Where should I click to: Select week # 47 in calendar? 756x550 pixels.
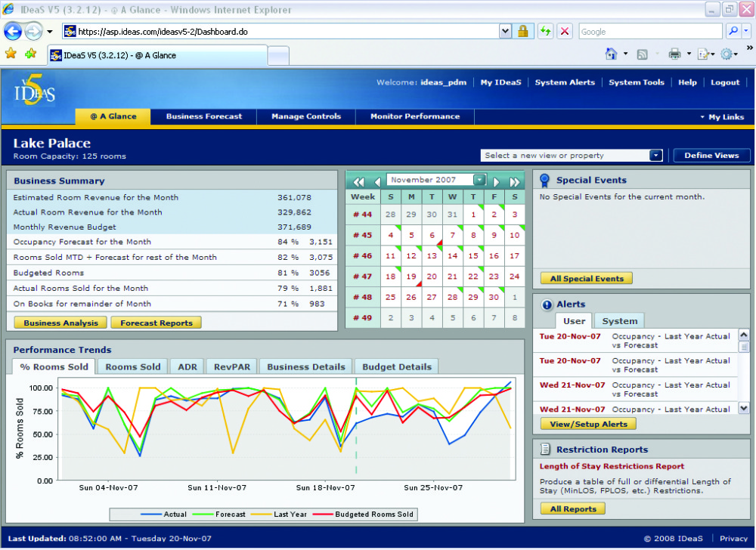(363, 277)
